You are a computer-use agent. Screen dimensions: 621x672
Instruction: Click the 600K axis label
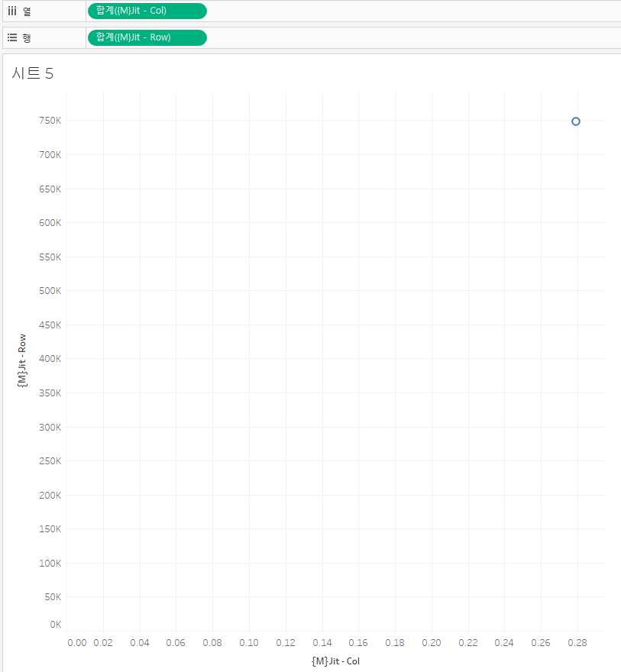pos(50,223)
